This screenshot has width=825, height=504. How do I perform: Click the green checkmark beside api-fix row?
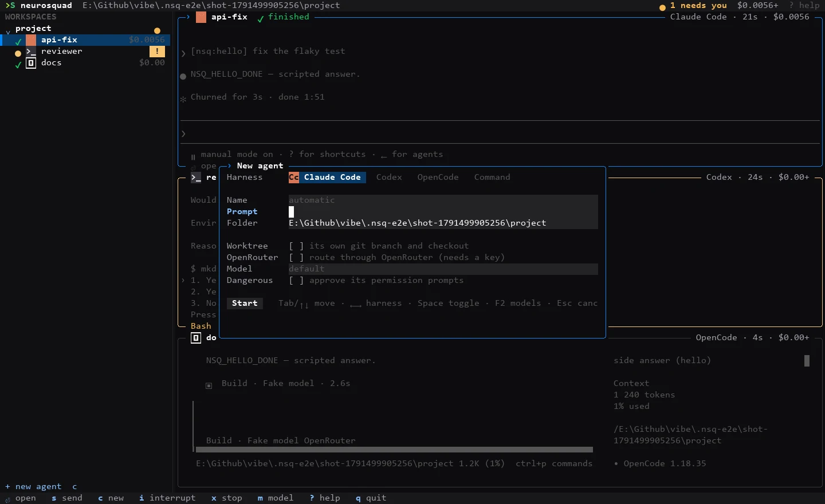coord(18,41)
